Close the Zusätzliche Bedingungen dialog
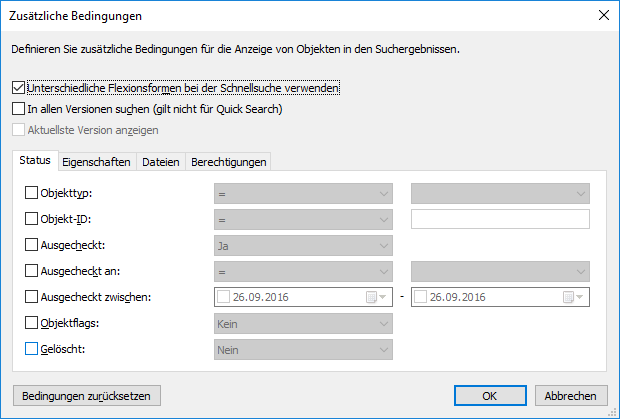Image resolution: width=620 pixels, height=419 pixels. click(x=602, y=15)
